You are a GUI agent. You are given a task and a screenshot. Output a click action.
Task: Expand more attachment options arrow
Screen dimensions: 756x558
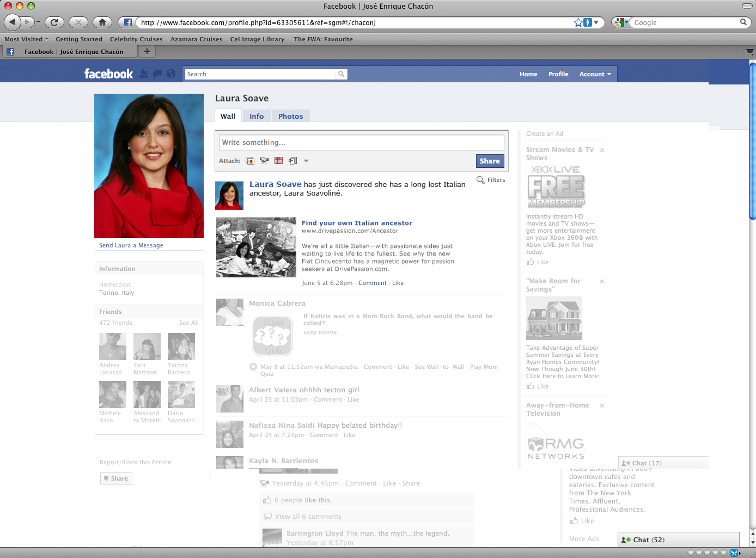[x=306, y=161]
